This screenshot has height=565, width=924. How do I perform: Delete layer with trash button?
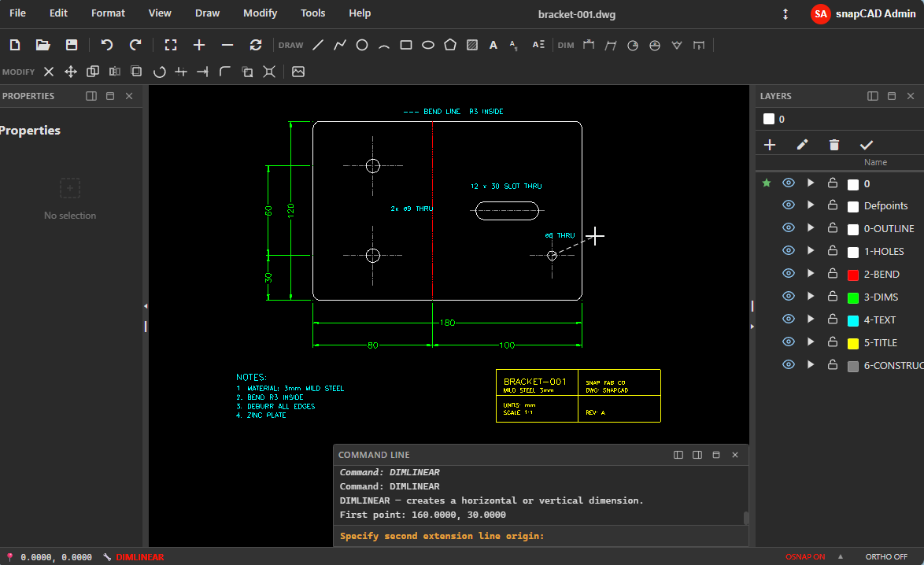click(833, 145)
